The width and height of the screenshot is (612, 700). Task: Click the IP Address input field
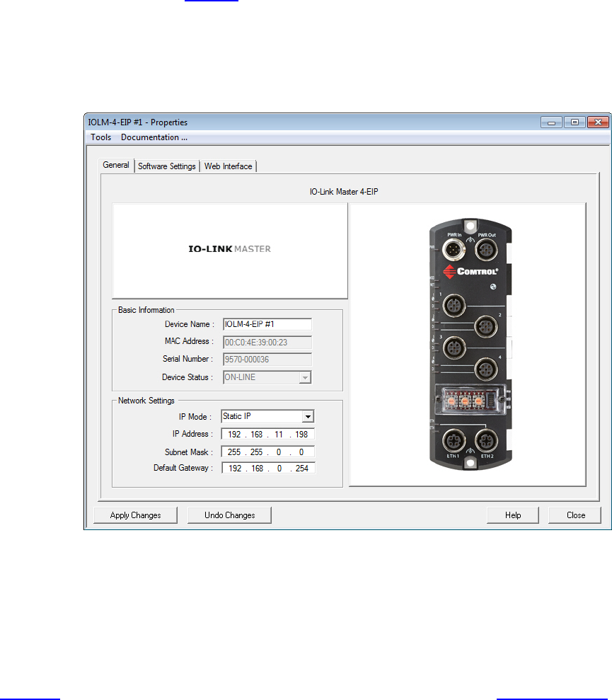pos(268,435)
